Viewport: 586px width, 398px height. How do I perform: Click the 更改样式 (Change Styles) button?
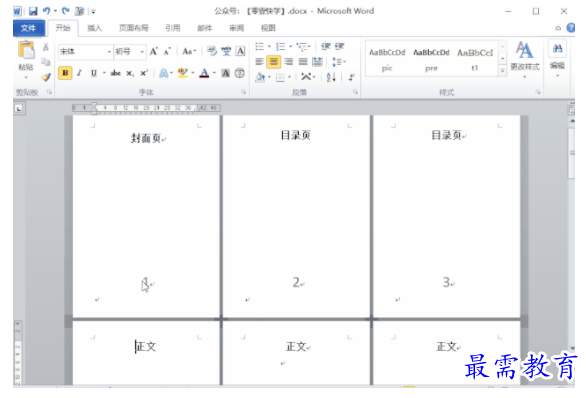[x=525, y=59]
